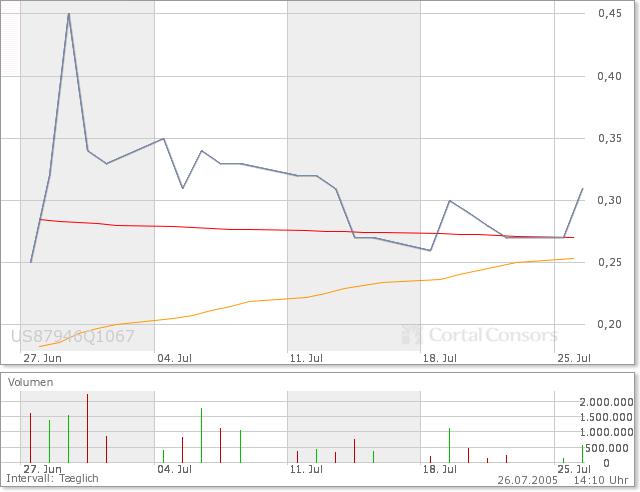
Task: Select 25. Jul date on price chart
Action: [574, 358]
